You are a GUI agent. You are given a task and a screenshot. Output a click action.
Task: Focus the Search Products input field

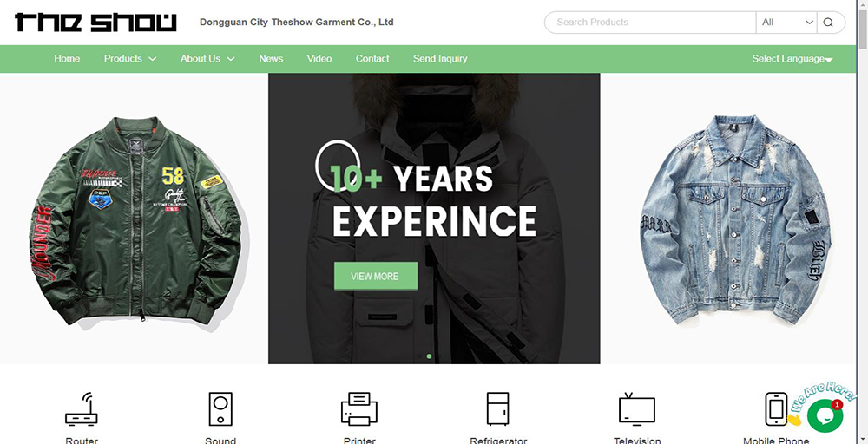click(650, 23)
